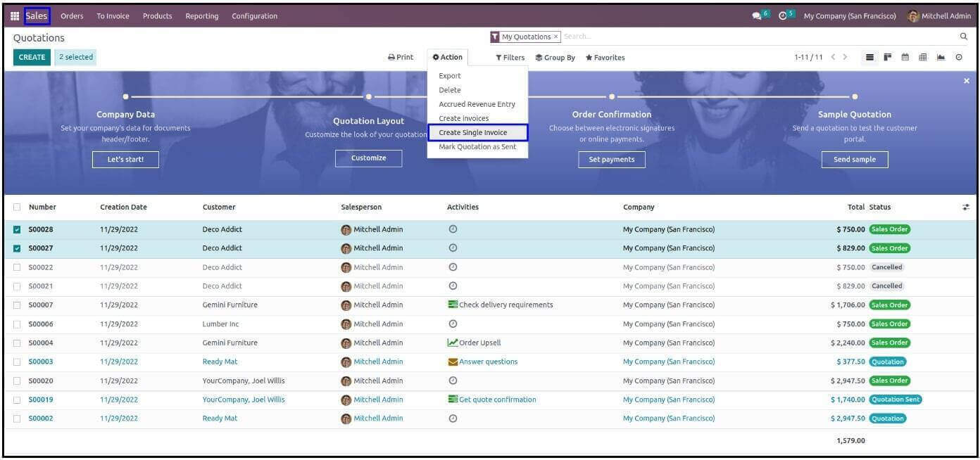Click activity clock for S00028
Viewport: 980px width, 460px height.
coord(453,229)
